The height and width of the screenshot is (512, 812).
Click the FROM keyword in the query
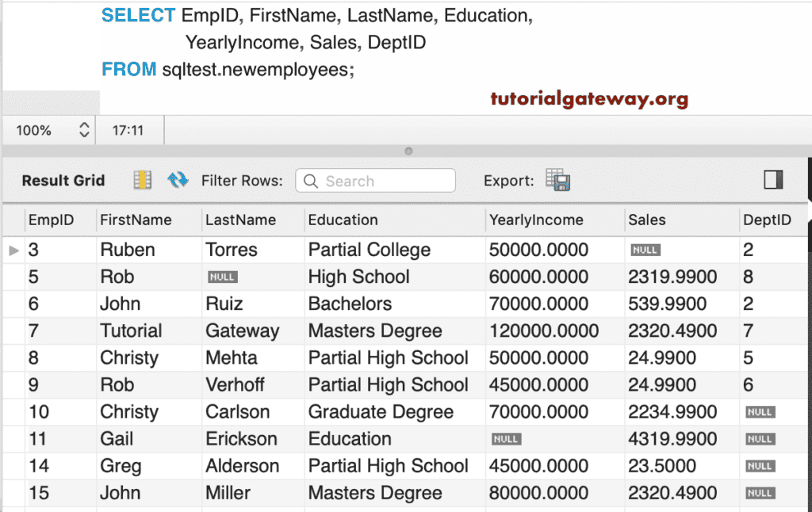(129, 70)
